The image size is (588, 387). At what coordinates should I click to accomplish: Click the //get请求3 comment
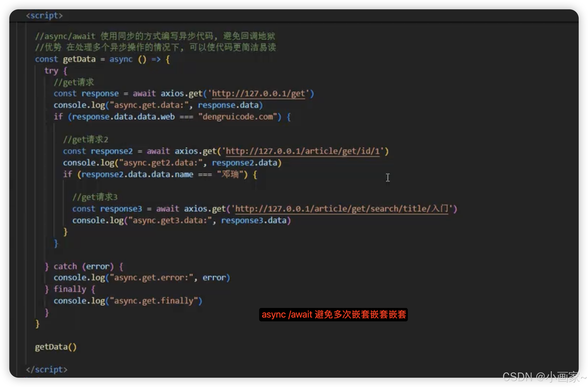(x=95, y=197)
